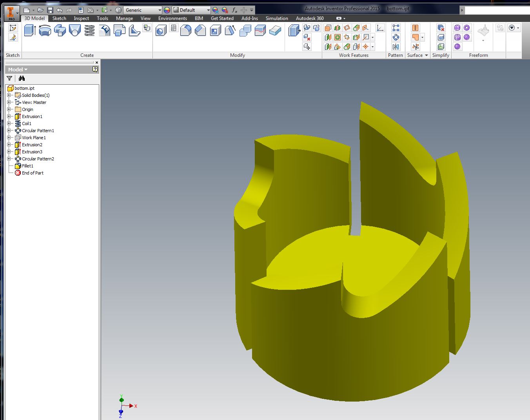The image size is (530, 420).
Task: Select the Shell tool
Action: pos(215,30)
